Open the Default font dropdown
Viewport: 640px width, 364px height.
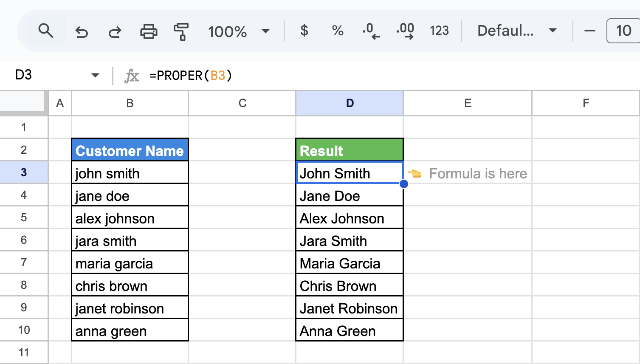click(x=517, y=31)
